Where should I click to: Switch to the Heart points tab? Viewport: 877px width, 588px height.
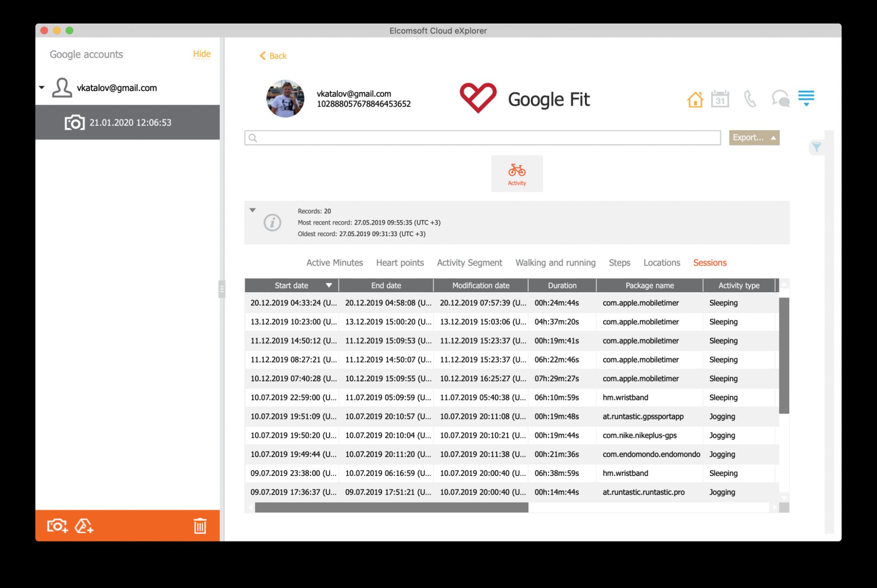(399, 263)
